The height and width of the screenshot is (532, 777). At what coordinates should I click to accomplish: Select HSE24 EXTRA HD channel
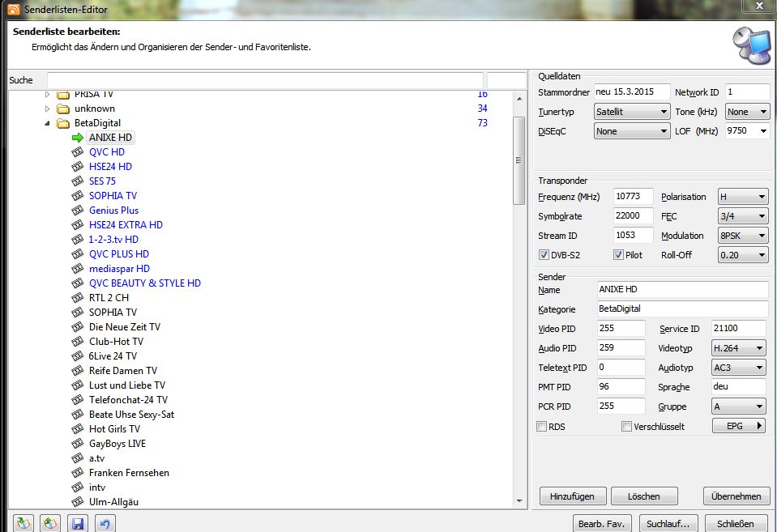126,225
